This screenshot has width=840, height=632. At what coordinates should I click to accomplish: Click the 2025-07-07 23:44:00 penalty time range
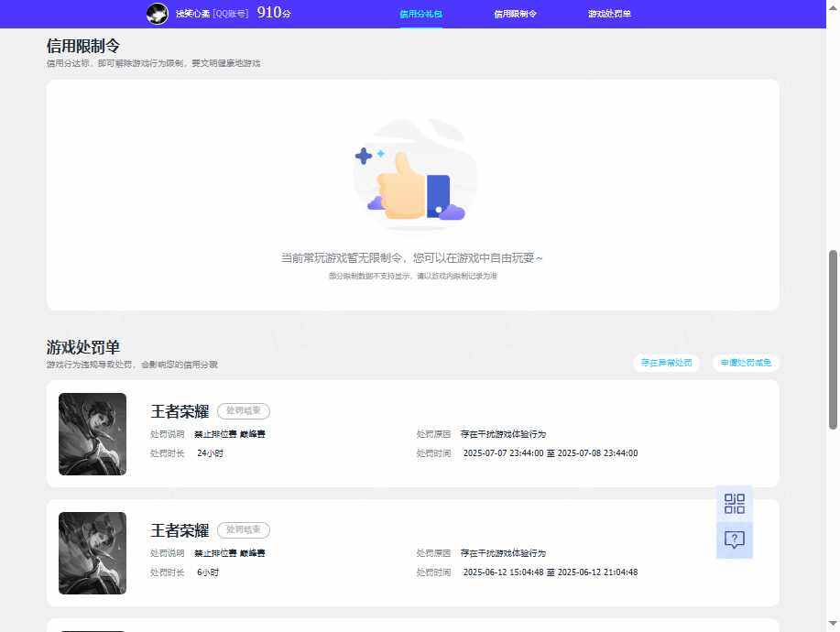(551, 453)
